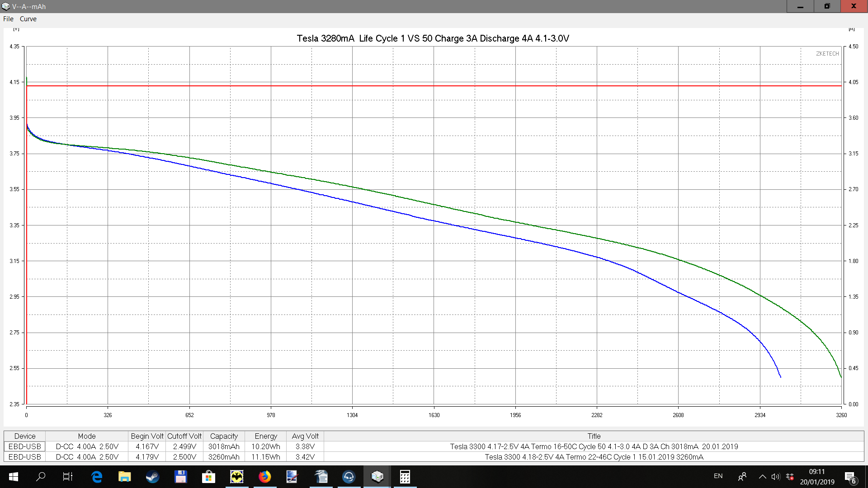Click the active cube app taskbar icon

[x=377, y=477]
